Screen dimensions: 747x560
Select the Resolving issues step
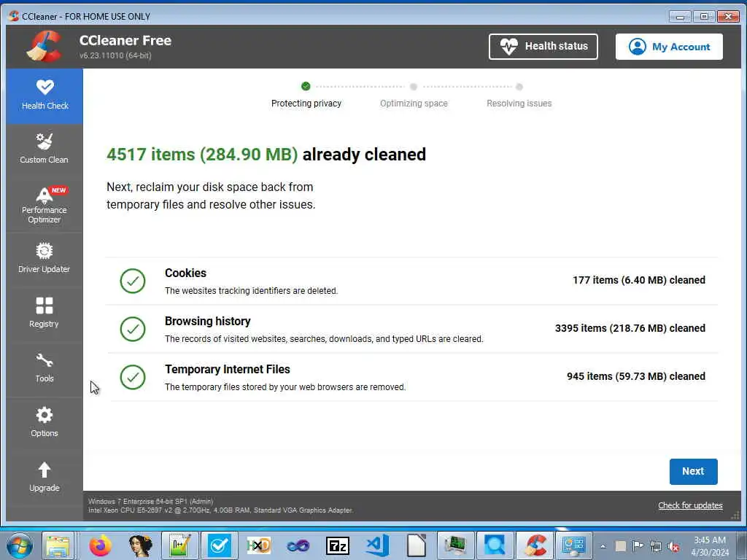[x=519, y=104]
